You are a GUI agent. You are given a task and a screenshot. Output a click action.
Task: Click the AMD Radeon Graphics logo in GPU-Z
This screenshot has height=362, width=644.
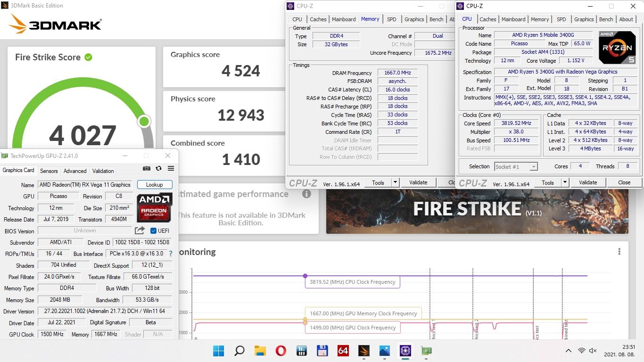tap(154, 207)
